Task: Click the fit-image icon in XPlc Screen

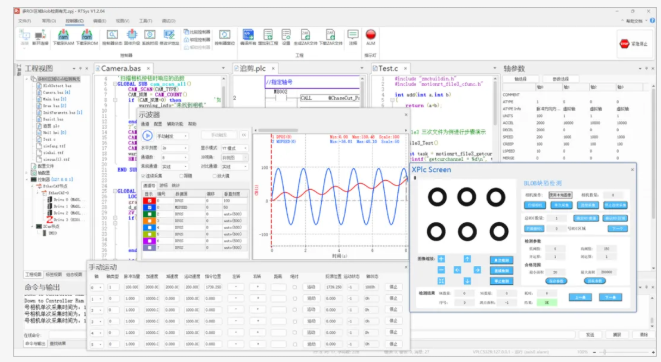Action: click(441, 281)
